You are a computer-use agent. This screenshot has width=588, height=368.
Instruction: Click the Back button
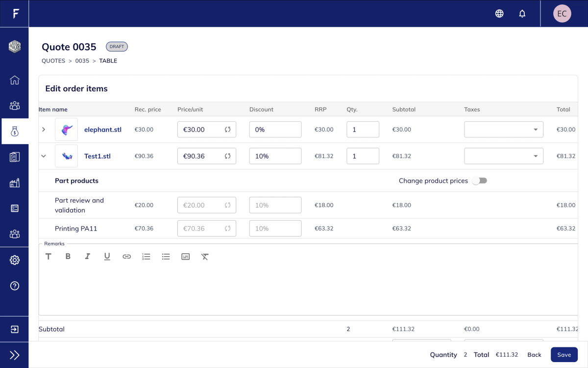(x=535, y=355)
